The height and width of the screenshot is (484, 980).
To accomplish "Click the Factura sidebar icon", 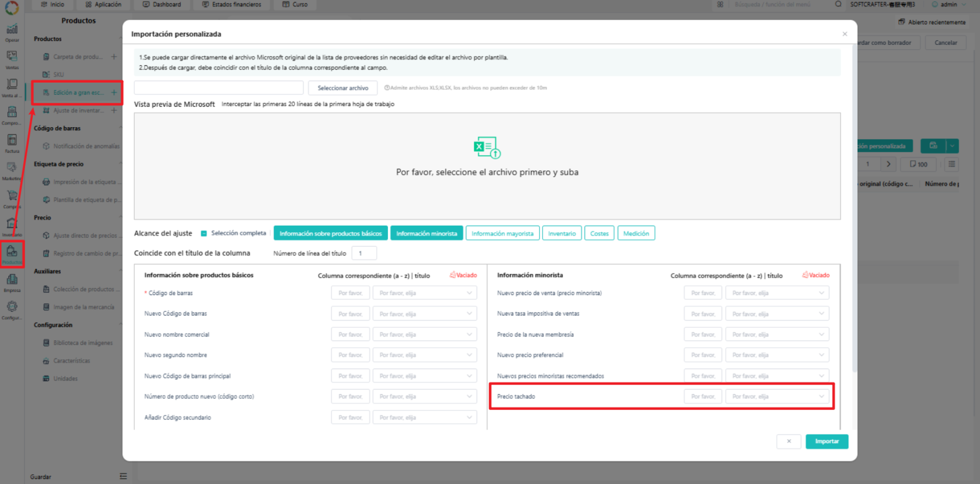I will point(12,143).
